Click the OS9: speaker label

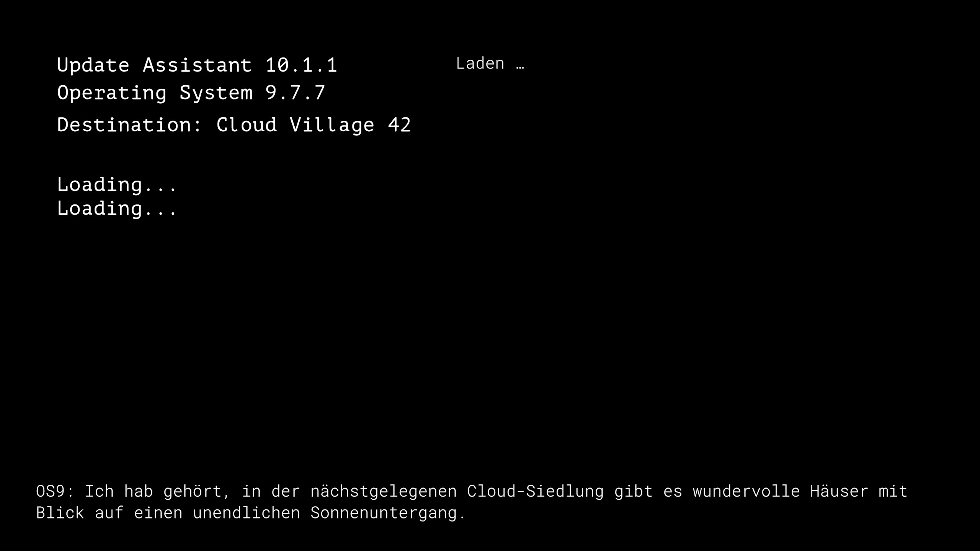[x=55, y=491]
